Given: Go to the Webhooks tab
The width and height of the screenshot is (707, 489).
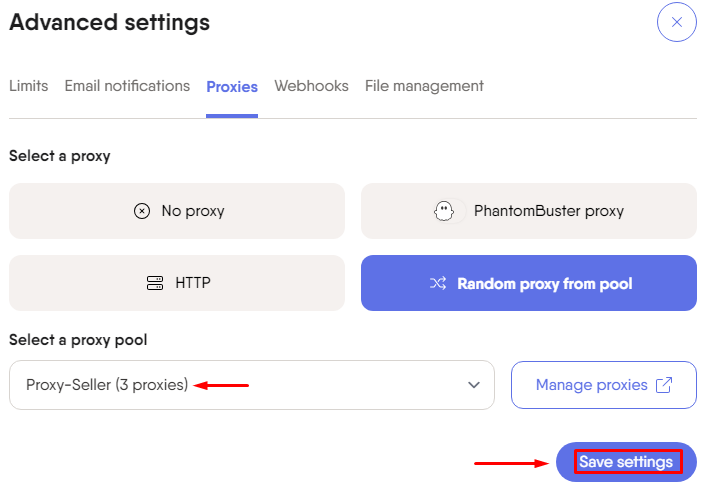Looking at the screenshot, I should pos(312,86).
